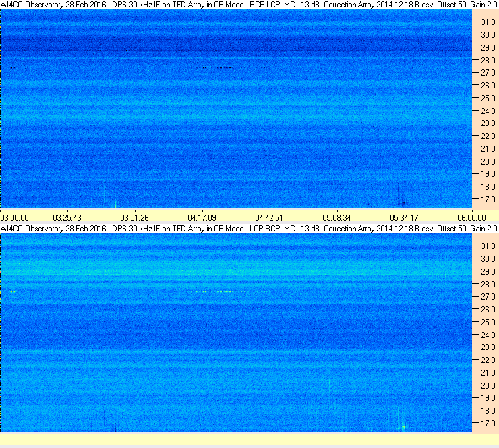Click the 04:42:51 time axis label
The height and width of the screenshot is (448, 499).
[269, 218]
